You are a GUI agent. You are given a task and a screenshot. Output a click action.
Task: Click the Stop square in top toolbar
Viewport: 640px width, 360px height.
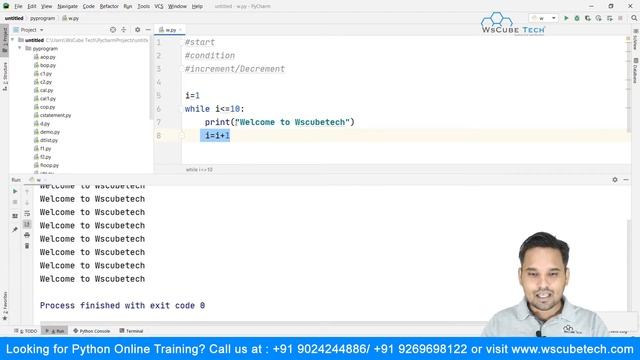click(620, 18)
